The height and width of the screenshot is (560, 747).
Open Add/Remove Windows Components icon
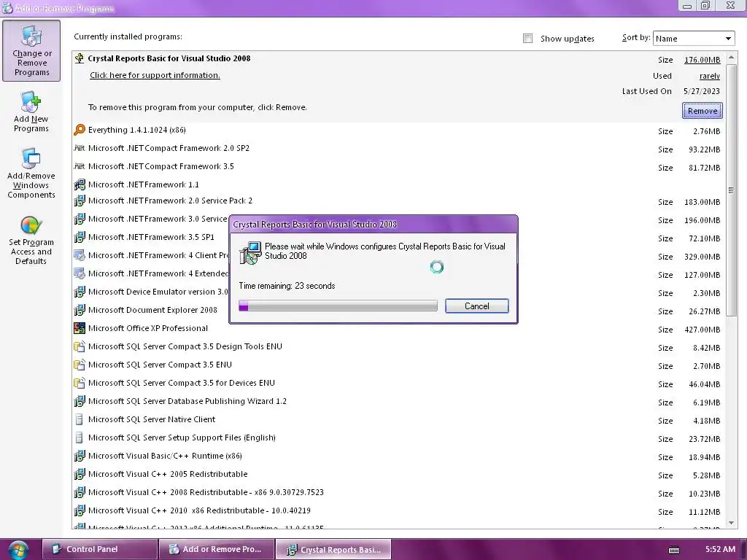(x=31, y=174)
